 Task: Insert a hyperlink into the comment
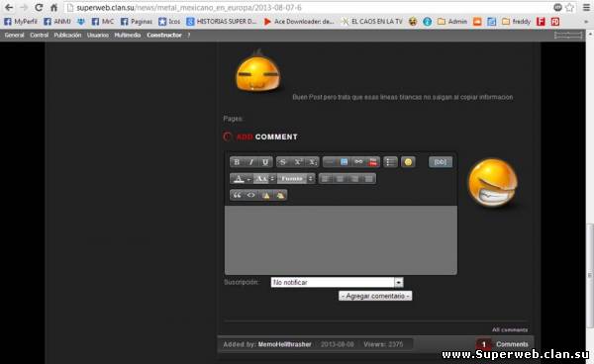point(358,162)
